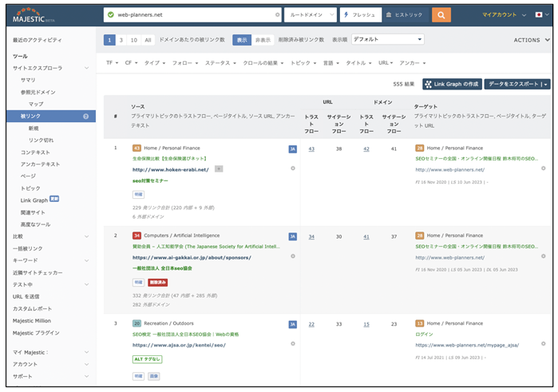This screenshot has width=558, height=392.
Task: Open Link Graph in the sidebar
Action: [34, 200]
